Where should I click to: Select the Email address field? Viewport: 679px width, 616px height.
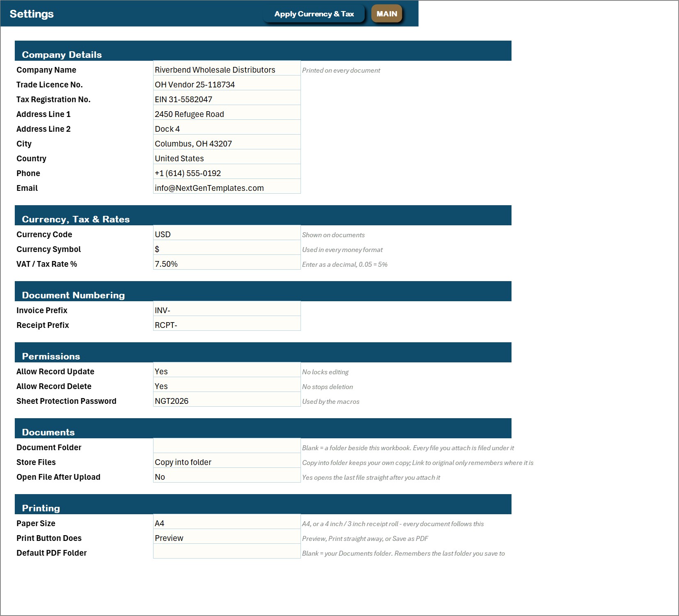point(227,186)
